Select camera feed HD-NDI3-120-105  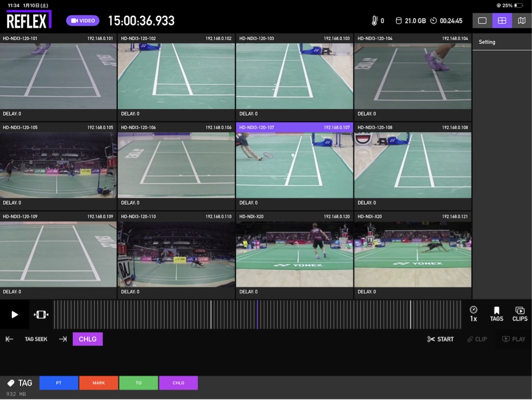pos(58,165)
